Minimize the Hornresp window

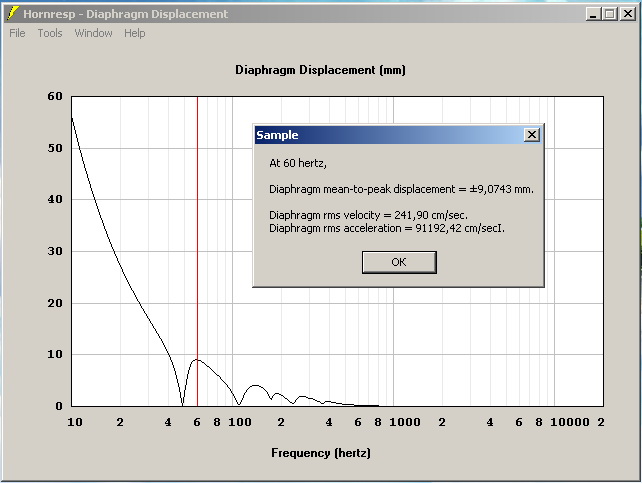tap(593, 14)
